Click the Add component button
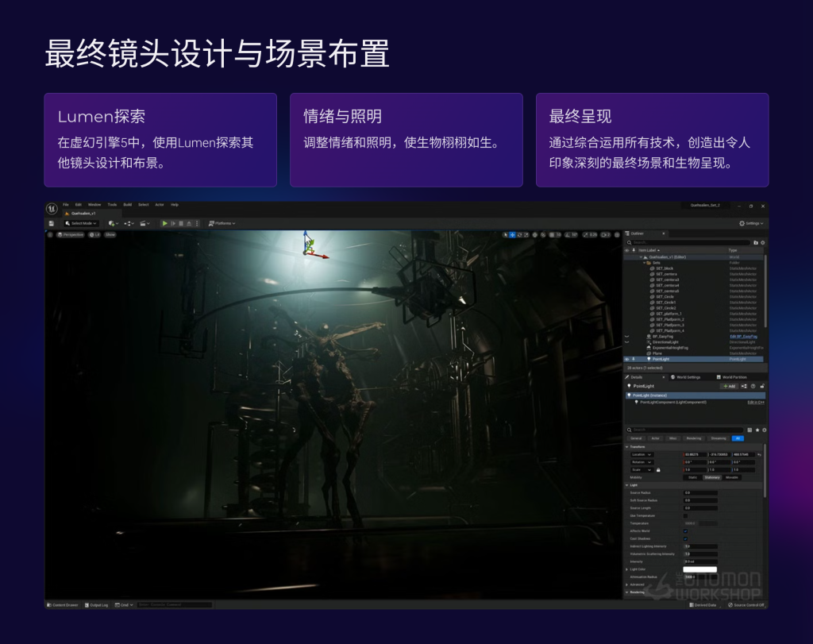This screenshot has width=813, height=644. (x=729, y=386)
